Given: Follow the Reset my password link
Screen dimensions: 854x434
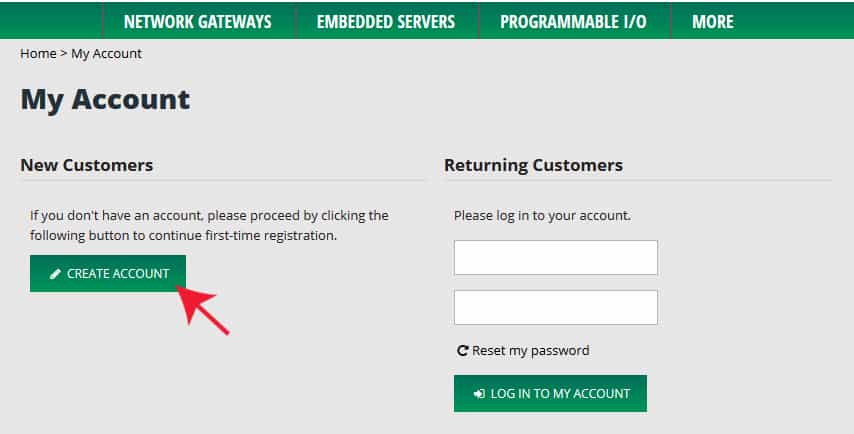Looking at the screenshot, I should [x=530, y=351].
